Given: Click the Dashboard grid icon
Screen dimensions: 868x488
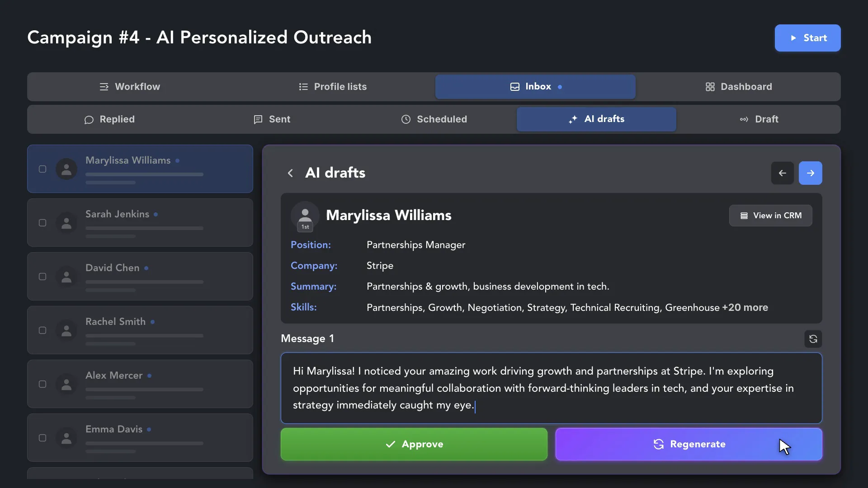Looking at the screenshot, I should point(710,87).
